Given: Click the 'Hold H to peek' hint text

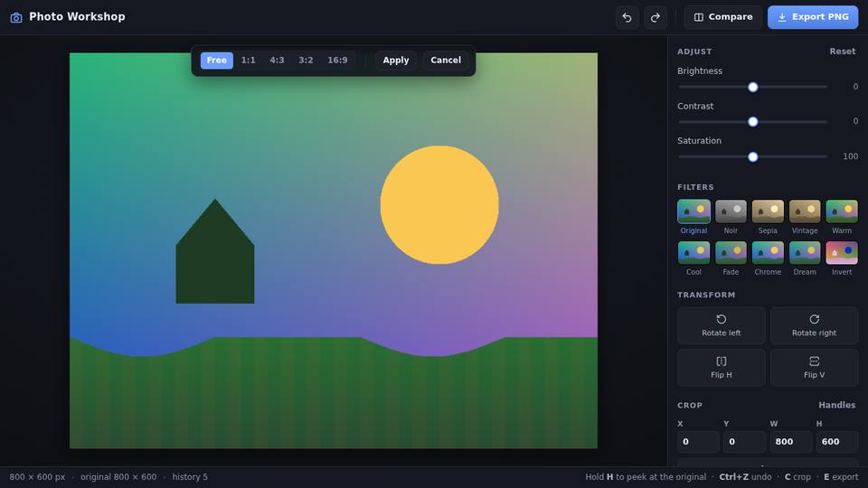Looking at the screenshot, I should 646,477.
